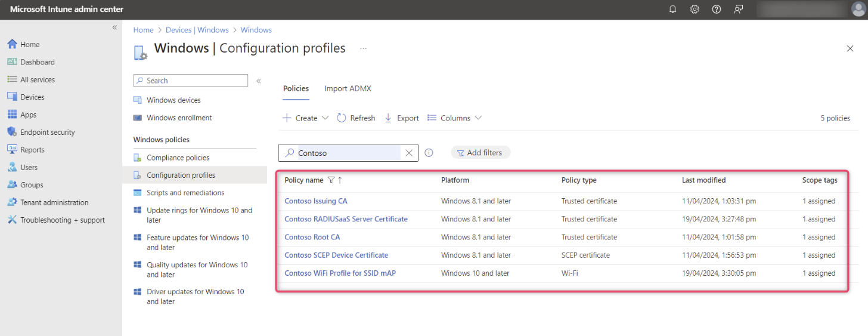Collapse the Windows blade menu
Image resolution: width=868 pixels, height=336 pixels.
[x=259, y=81]
